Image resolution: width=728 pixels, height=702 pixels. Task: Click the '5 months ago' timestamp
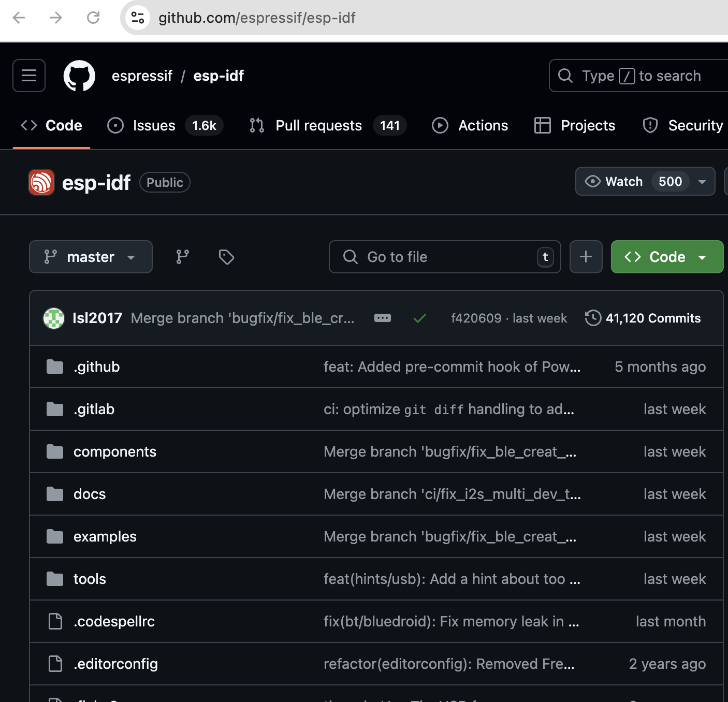[x=660, y=367]
